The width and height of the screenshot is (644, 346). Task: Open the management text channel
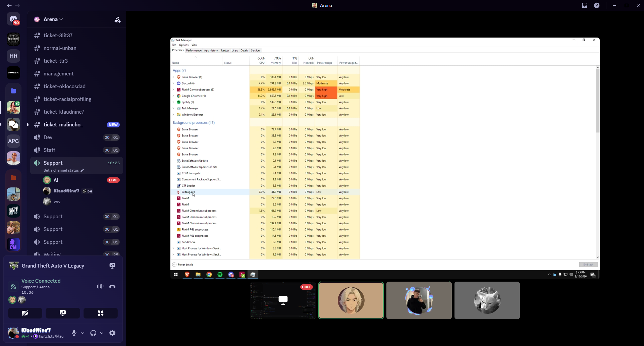[77, 74]
